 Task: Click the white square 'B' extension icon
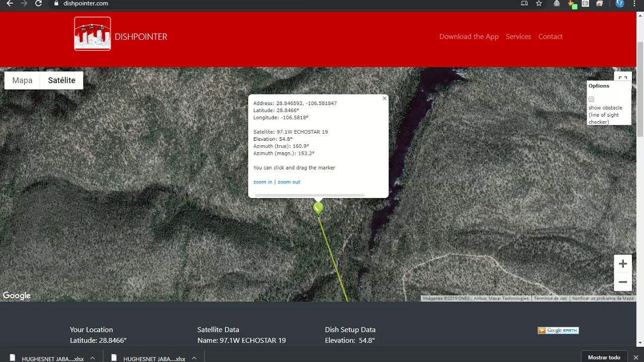pyautogui.click(x=586, y=4)
